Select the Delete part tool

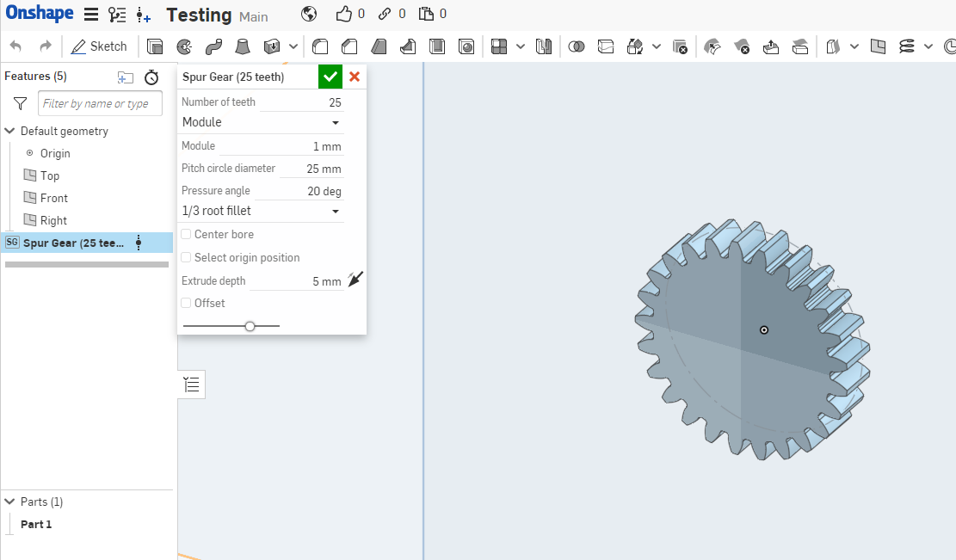(x=680, y=46)
